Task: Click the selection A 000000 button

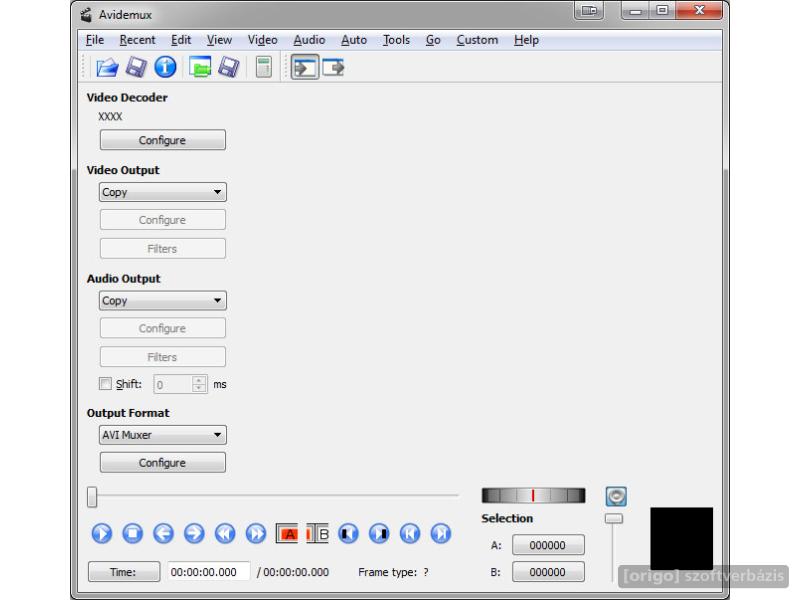Action: (x=548, y=545)
